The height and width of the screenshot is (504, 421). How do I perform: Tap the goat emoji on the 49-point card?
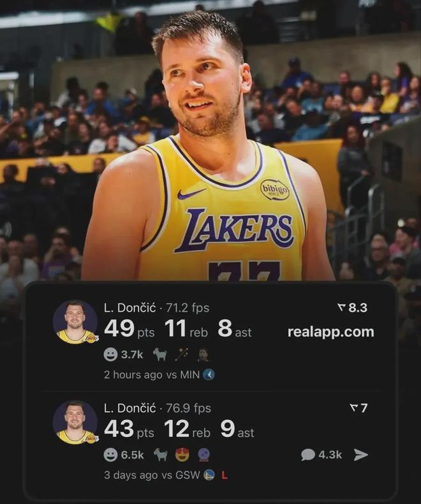tap(160, 354)
